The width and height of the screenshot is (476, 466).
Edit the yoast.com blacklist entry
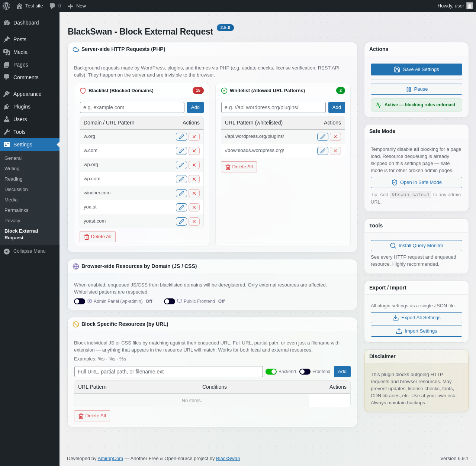point(181,221)
